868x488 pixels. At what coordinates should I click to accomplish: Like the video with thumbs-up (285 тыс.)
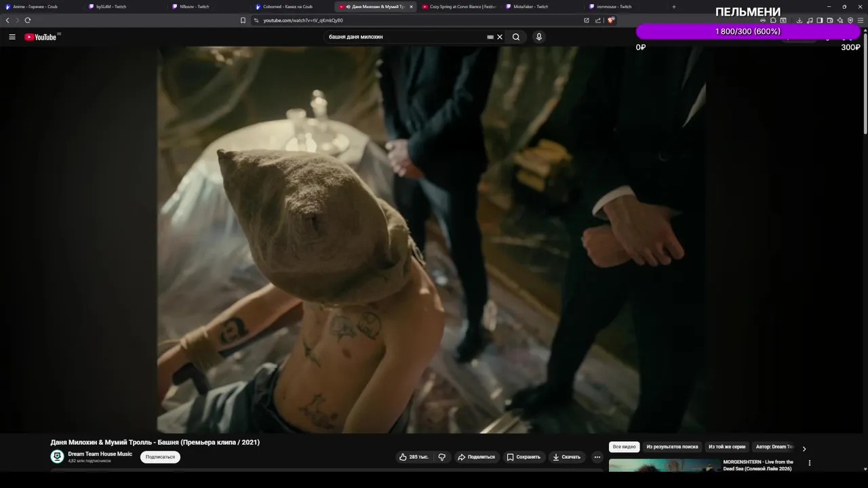click(x=414, y=457)
